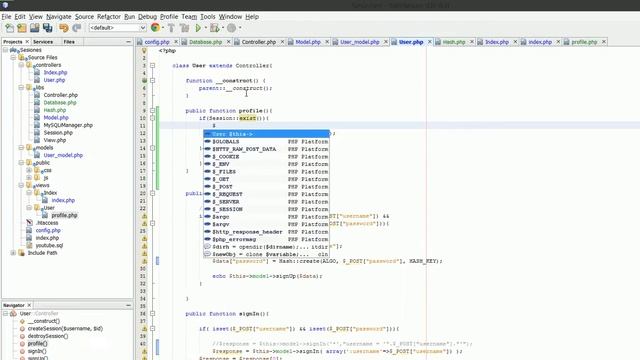Screen dimensions: 640x360
Task: Select $_SESSION in the autocomplete list
Action: pyautogui.click(x=266, y=209)
